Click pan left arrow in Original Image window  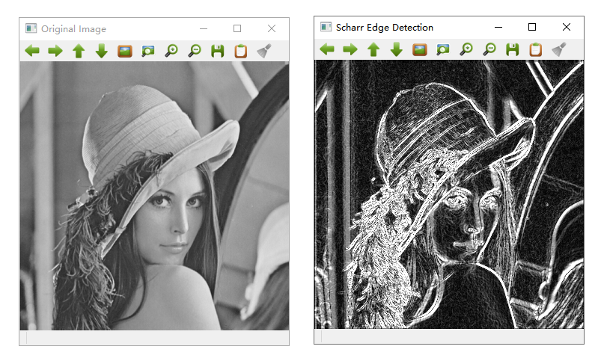32,51
